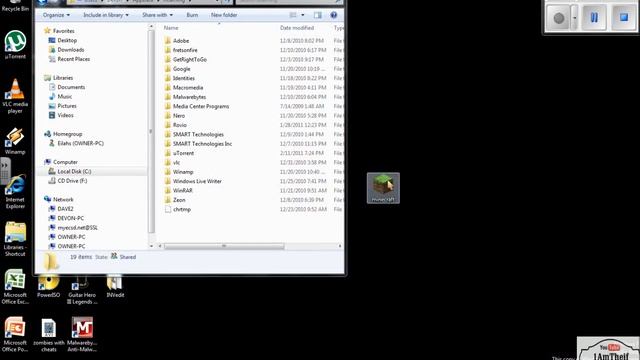640x360 pixels.
Task: Select Network in the navigation pane
Action: tap(63, 200)
